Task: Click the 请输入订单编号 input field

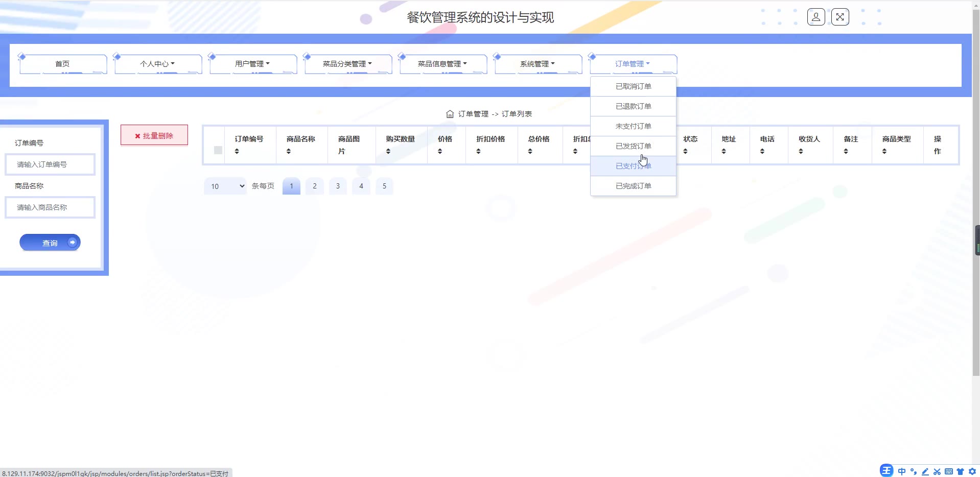Action: pyautogui.click(x=50, y=164)
